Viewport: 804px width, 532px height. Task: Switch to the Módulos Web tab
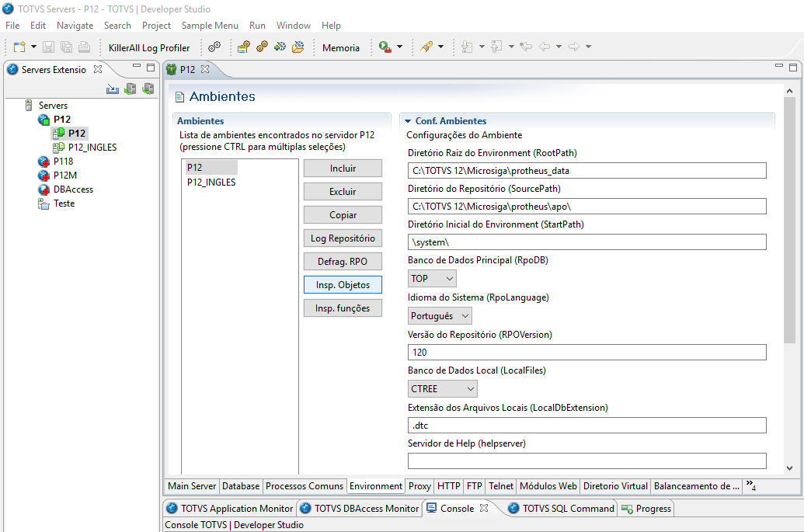(548, 486)
